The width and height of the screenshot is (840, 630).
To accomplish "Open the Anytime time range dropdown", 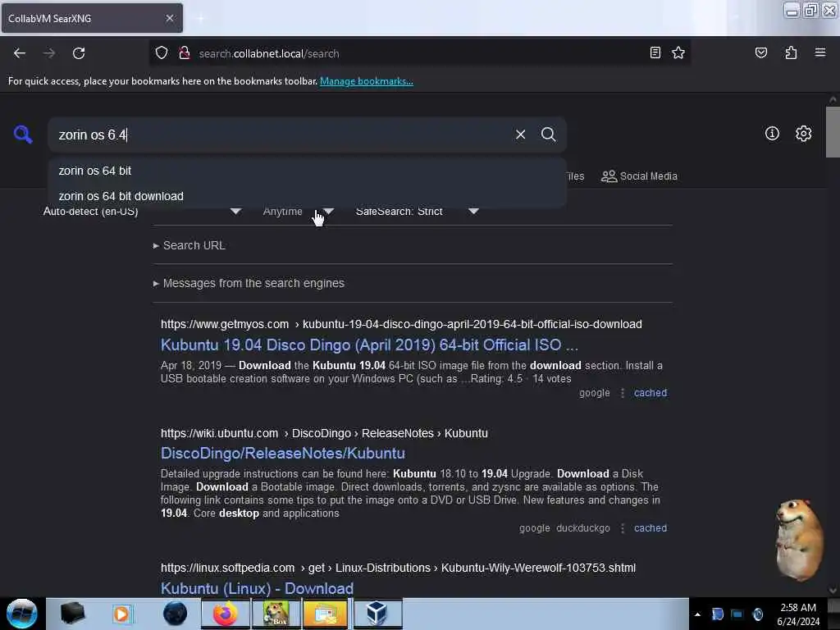I will (x=298, y=211).
